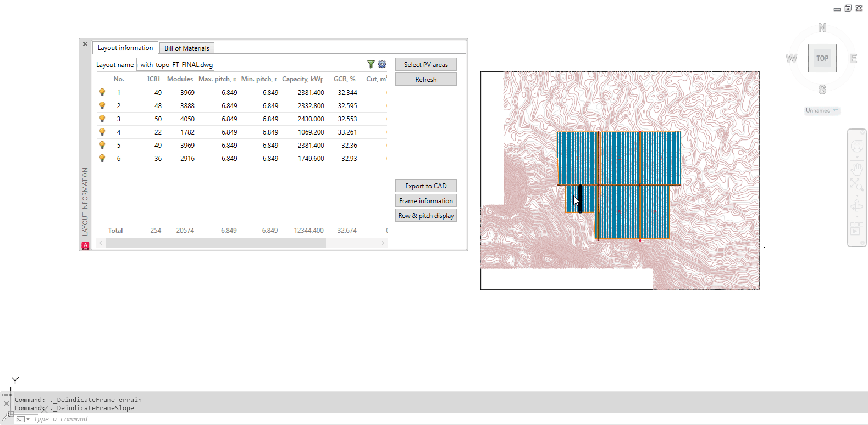Select modules cell 1782
The image size is (868, 425).
pyautogui.click(x=187, y=132)
